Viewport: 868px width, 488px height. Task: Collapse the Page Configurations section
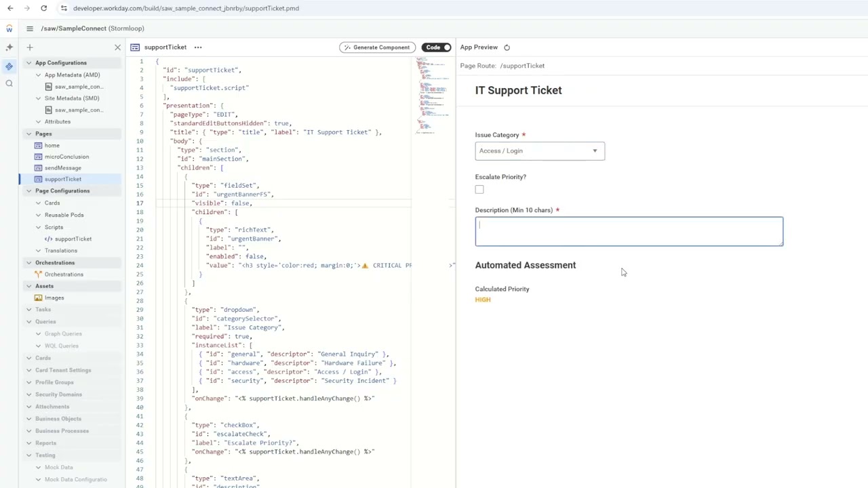coord(29,191)
